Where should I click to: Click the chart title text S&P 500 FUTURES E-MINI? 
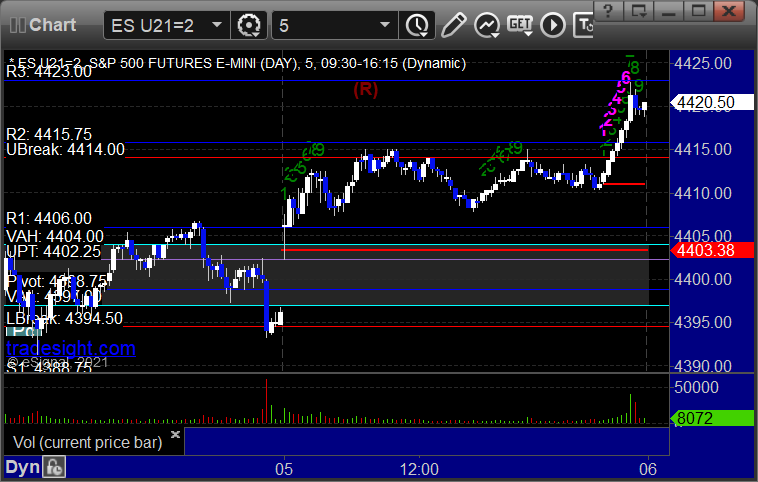tap(173, 63)
